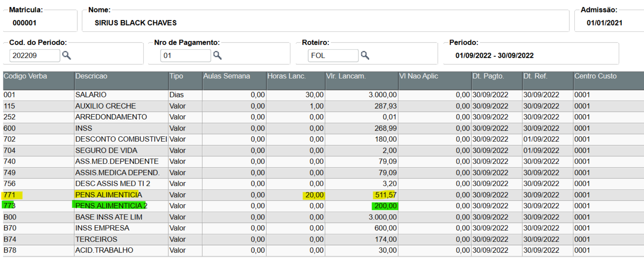
Task: Sort by Codigo Verba column header
Action: click(39, 80)
